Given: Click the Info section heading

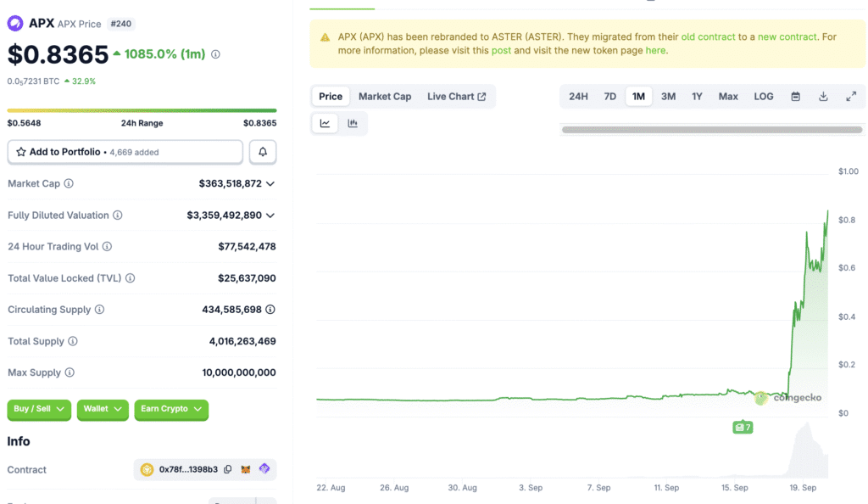Looking at the screenshot, I should pyautogui.click(x=19, y=441).
